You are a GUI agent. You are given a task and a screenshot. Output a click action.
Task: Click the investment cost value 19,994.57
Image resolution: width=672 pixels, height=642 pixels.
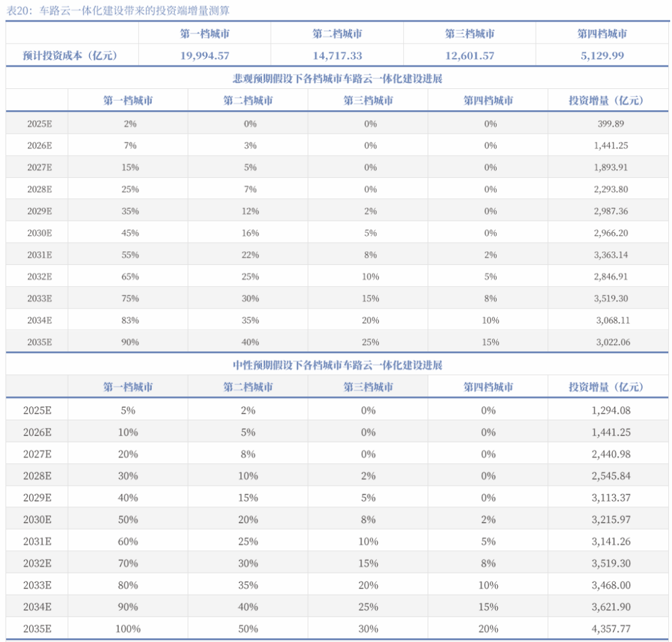205,56
